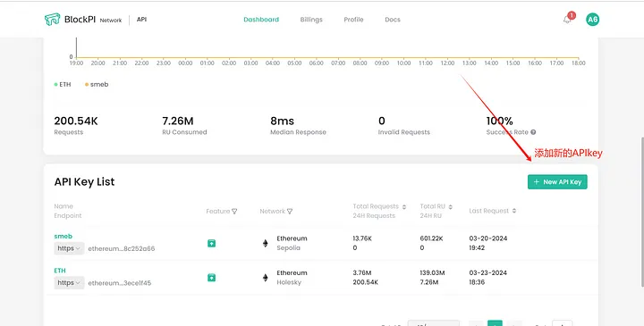This screenshot has height=326, width=644.
Task: Open the Profile tab
Action: coord(353,20)
